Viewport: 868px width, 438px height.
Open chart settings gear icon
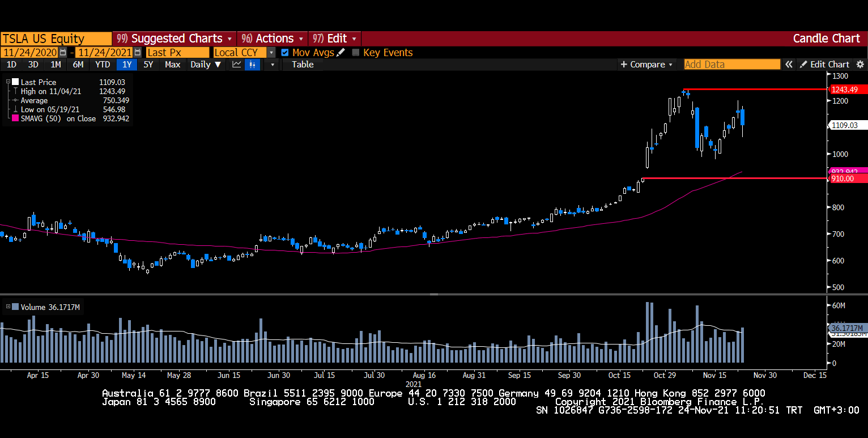tap(860, 65)
